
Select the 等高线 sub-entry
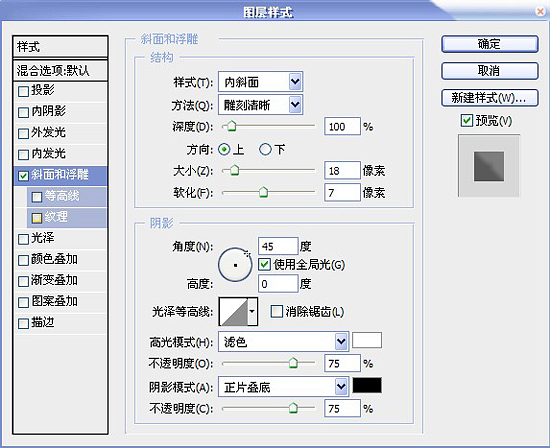(67, 196)
